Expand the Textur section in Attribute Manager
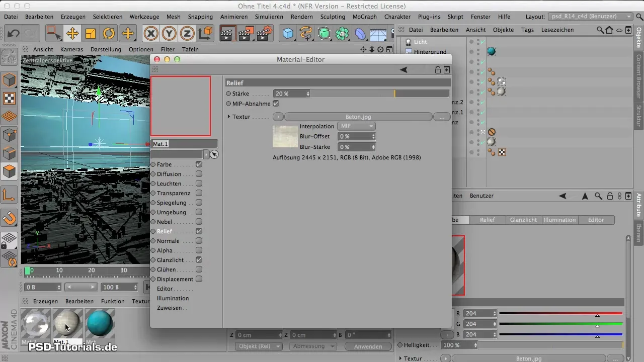This screenshot has height=362, width=644. [400, 358]
